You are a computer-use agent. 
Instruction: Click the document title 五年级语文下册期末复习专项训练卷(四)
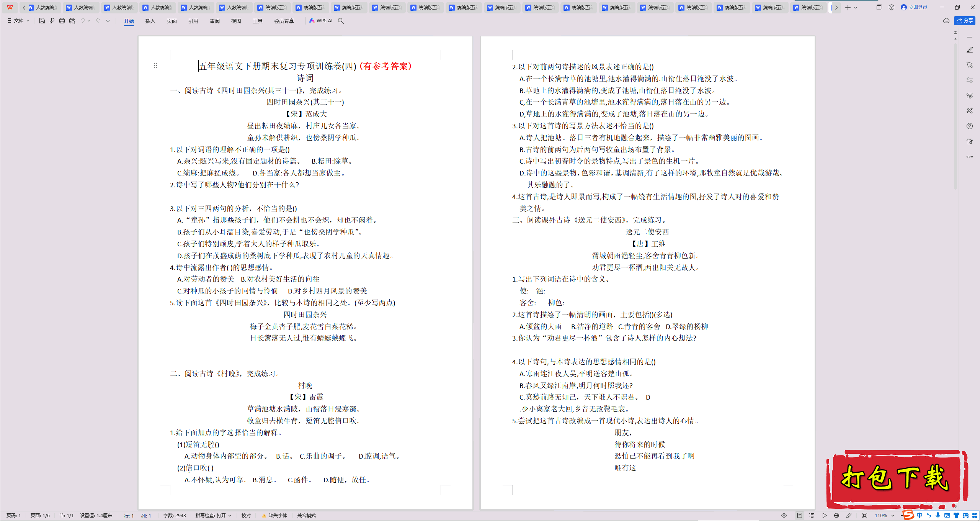pos(278,66)
